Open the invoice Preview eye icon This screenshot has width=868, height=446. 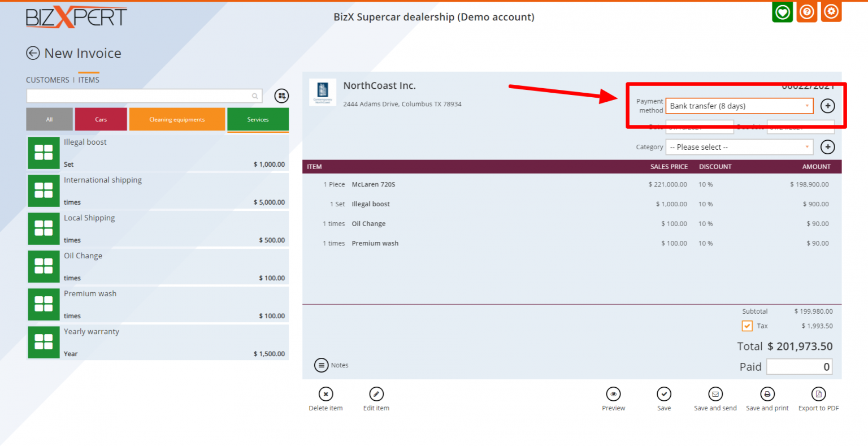[613, 394]
